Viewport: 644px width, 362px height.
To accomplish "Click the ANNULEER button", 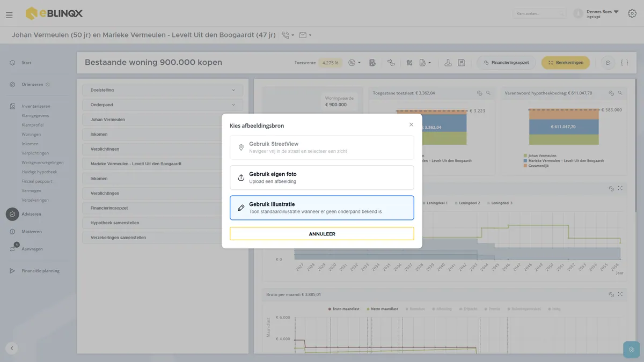I will (322, 234).
